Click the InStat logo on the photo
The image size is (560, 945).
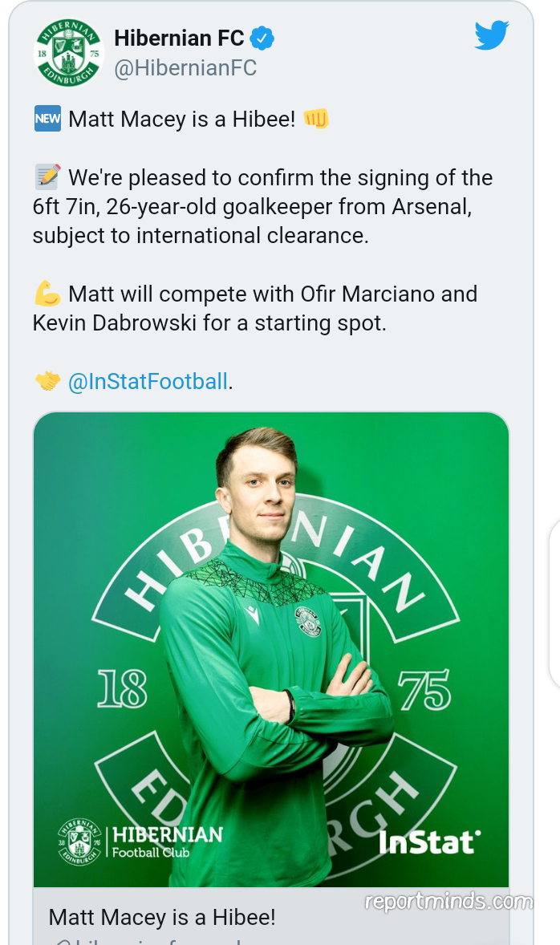429,842
